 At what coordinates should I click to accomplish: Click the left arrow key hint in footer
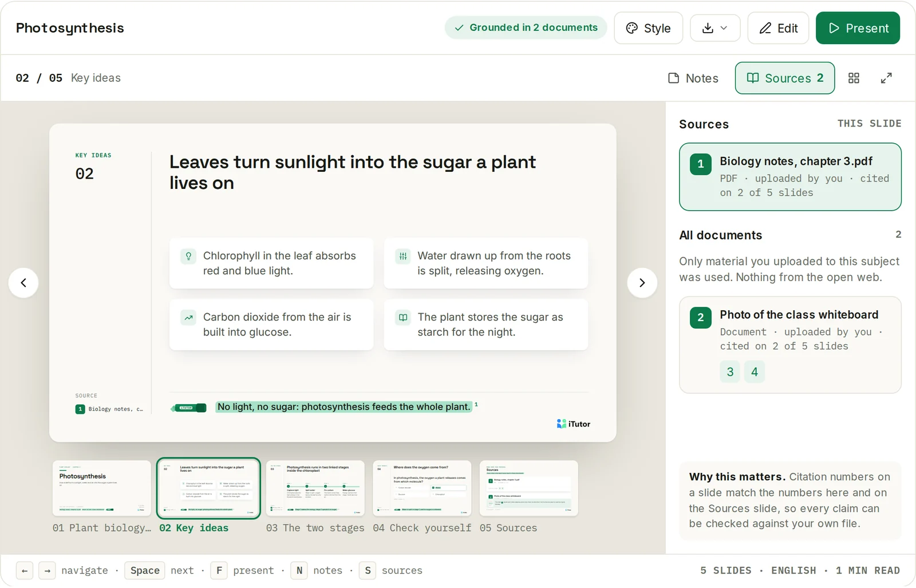pyautogui.click(x=25, y=571)
